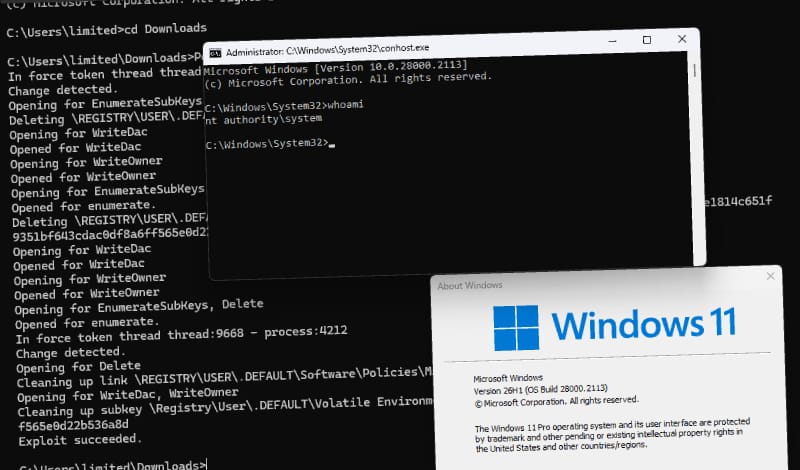The height and width of the screenshot is (470, 800).
Task: Click 'Opened for enumerate.' line above force token line
Action: 87,323
